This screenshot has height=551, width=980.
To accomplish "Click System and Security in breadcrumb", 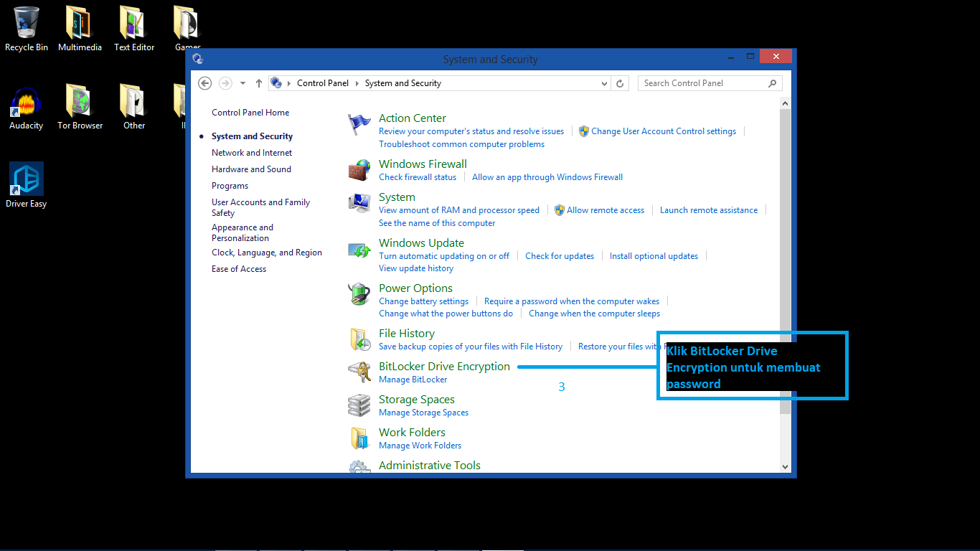I will [403, 83].
